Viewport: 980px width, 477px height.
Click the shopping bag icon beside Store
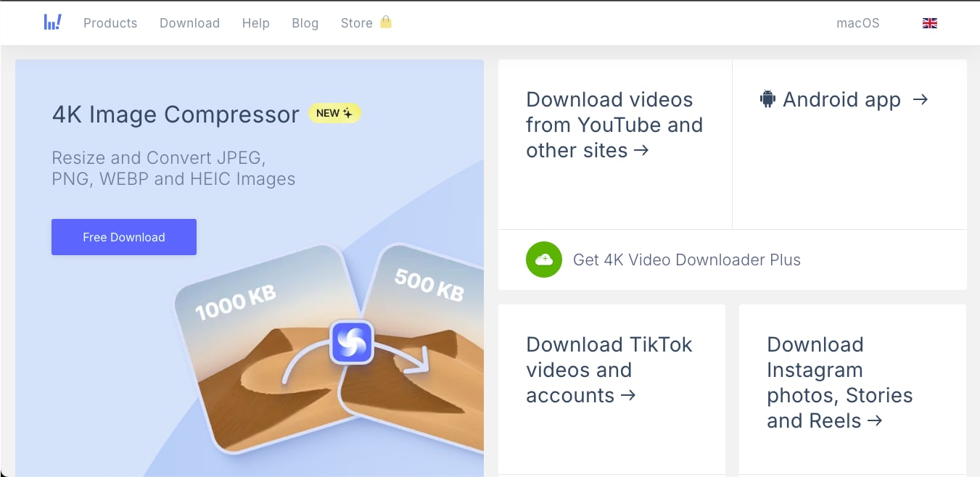pos(386,22)
